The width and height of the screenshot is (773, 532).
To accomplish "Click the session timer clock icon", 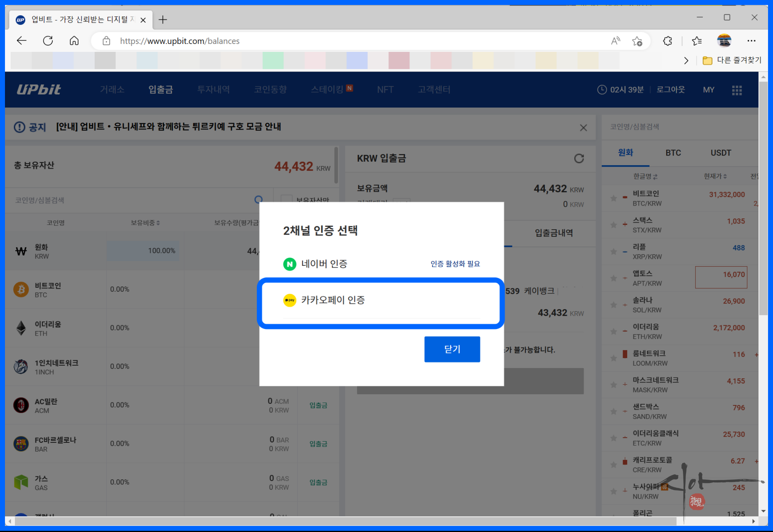I will 602,90.
